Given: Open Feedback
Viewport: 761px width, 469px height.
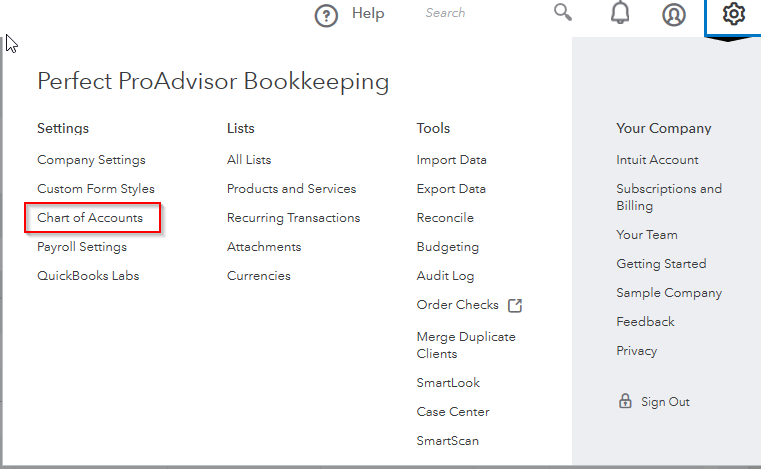Looking at the screenshot, I should point(645,322).
